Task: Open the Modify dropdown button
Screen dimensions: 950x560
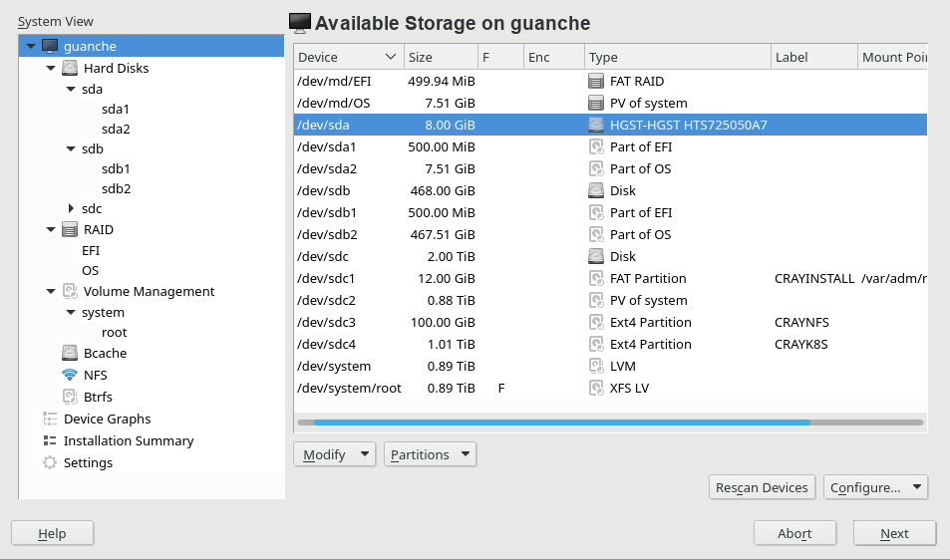Action: point(334,455)
